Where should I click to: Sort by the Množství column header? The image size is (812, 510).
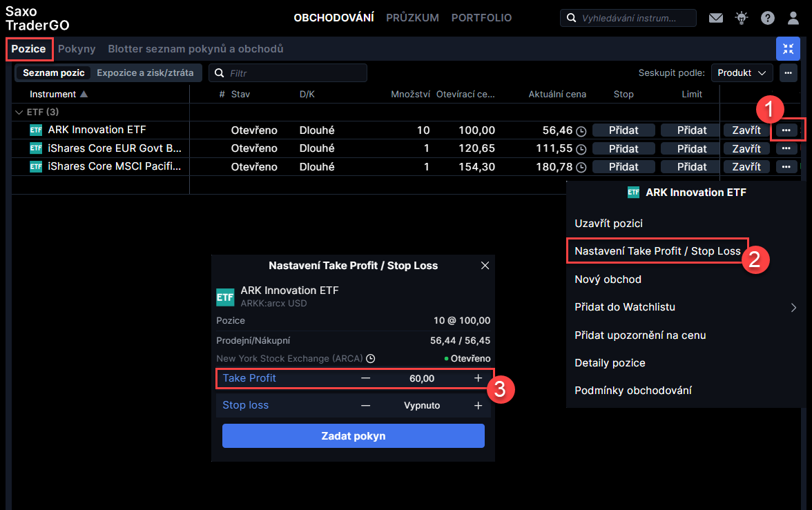coord(410,95)
